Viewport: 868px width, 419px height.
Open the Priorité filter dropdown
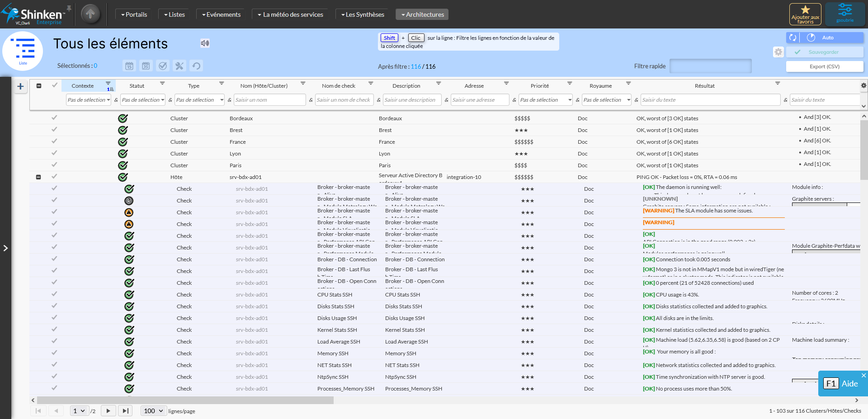[545, 100]
